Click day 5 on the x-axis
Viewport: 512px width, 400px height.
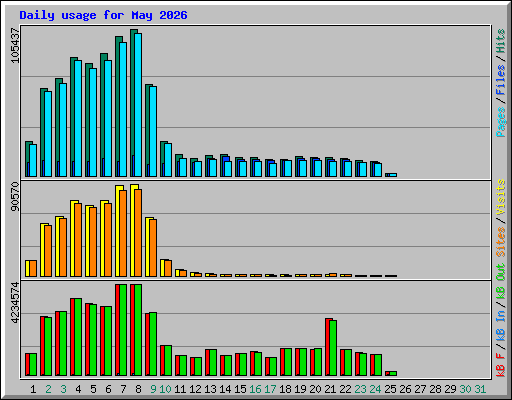[93, 389]
